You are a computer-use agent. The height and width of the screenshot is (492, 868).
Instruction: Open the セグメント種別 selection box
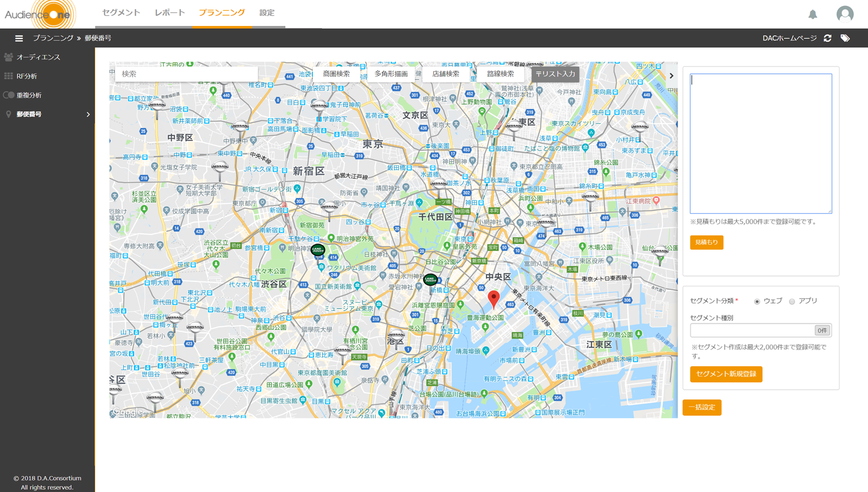751,330
